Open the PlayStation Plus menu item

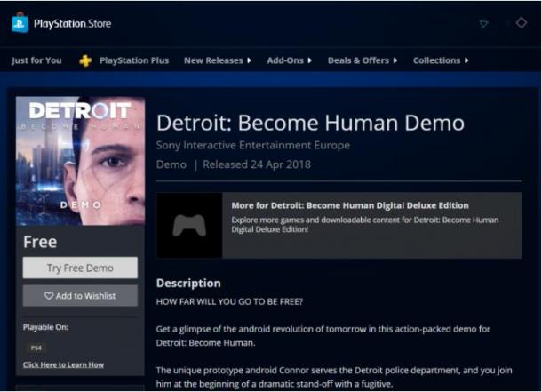click(134, 60)
